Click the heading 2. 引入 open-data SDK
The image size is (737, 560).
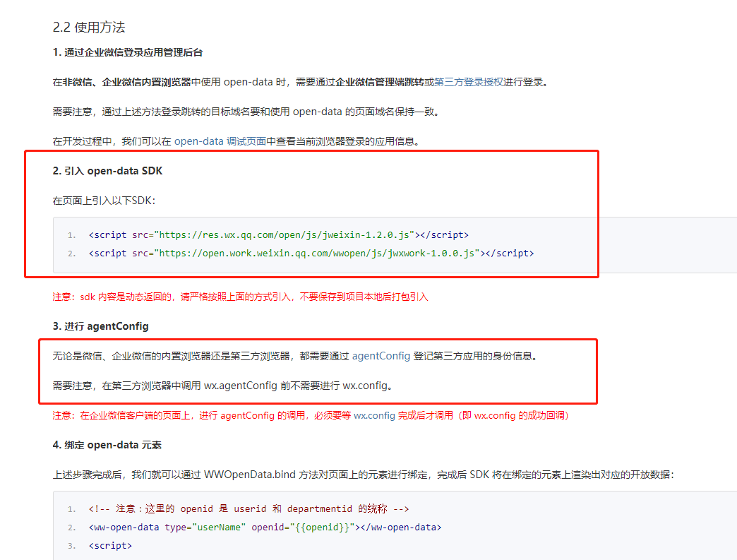point(107,171)
